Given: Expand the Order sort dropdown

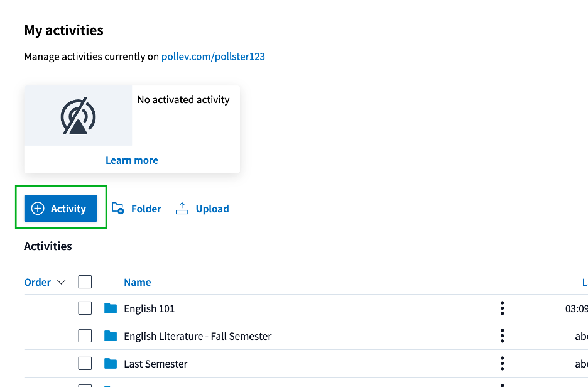Looking at the screenshot, I should 45,282.
